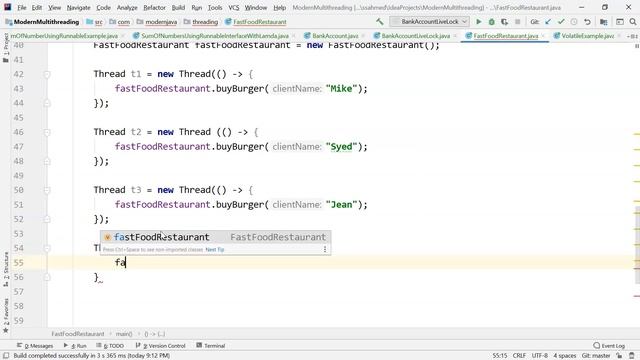Click main() in editor breadcrumb bar
Image resolution: width=640 pixels, height=360 pixels.
[x=124, y=334]
